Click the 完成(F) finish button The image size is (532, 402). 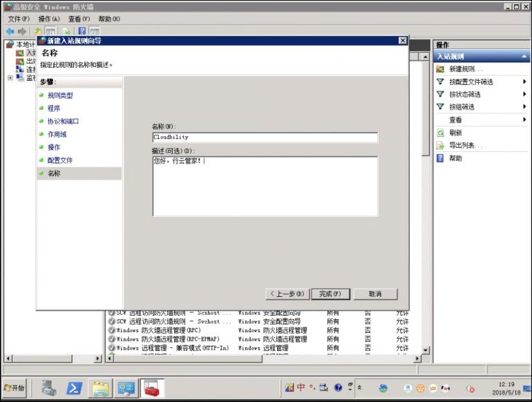(330, 294)
